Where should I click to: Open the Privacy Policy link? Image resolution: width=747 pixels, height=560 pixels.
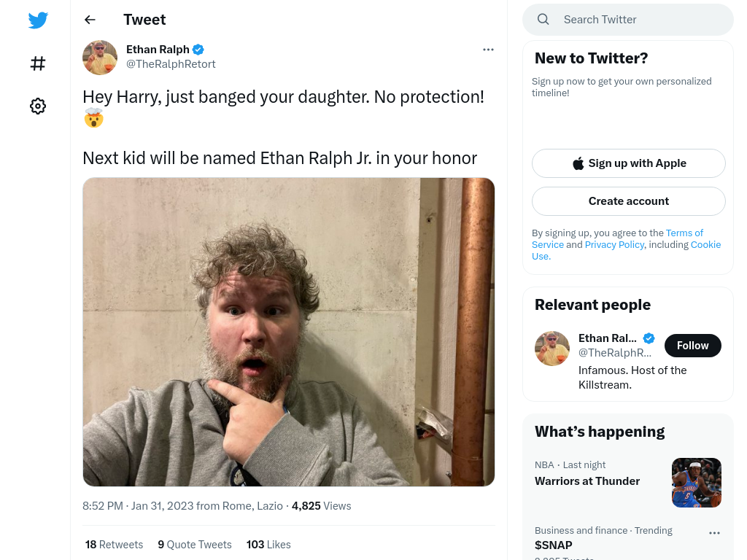tap(614, 245)
